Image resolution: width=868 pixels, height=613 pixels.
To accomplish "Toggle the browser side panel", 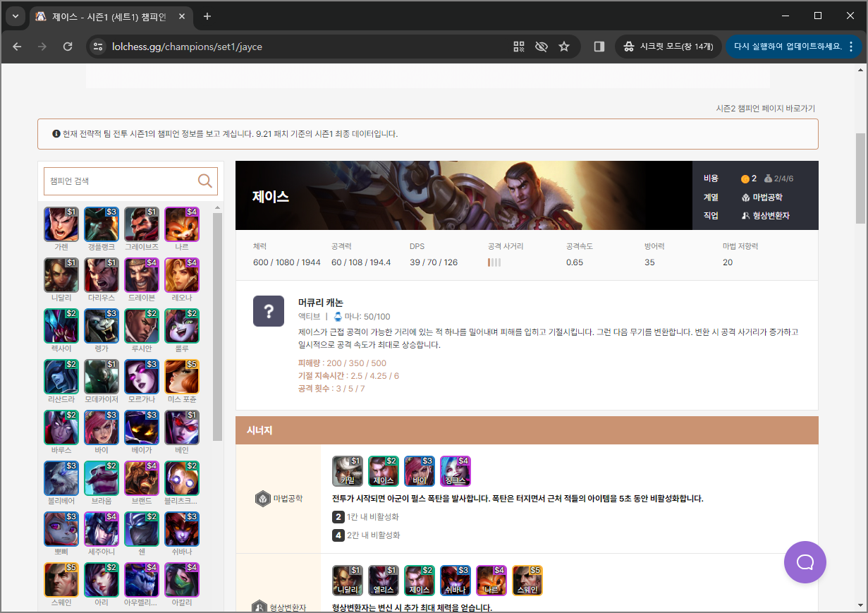I will coord(599,47).
